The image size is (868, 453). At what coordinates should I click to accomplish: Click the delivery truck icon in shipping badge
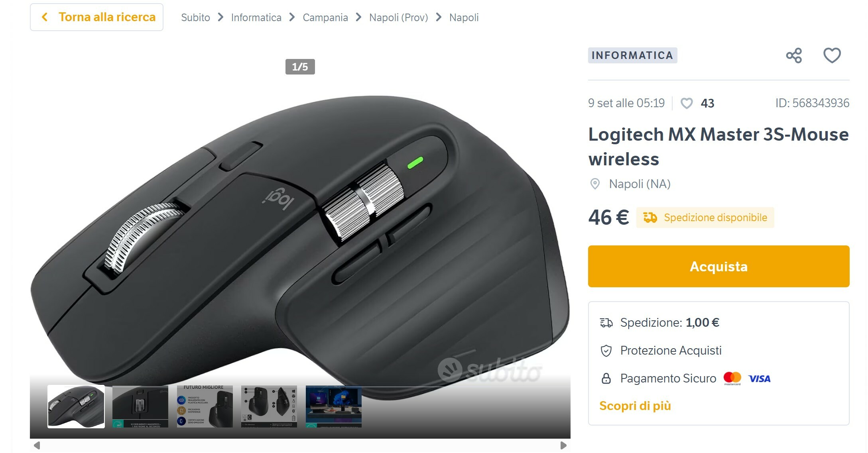[650, 218]
